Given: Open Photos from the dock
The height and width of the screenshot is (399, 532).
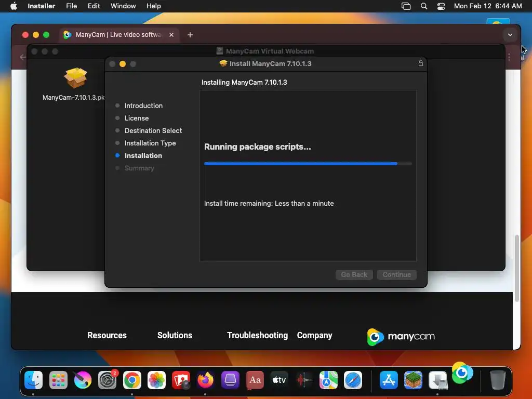Looking at the screenshot, I should click(156, 380).
